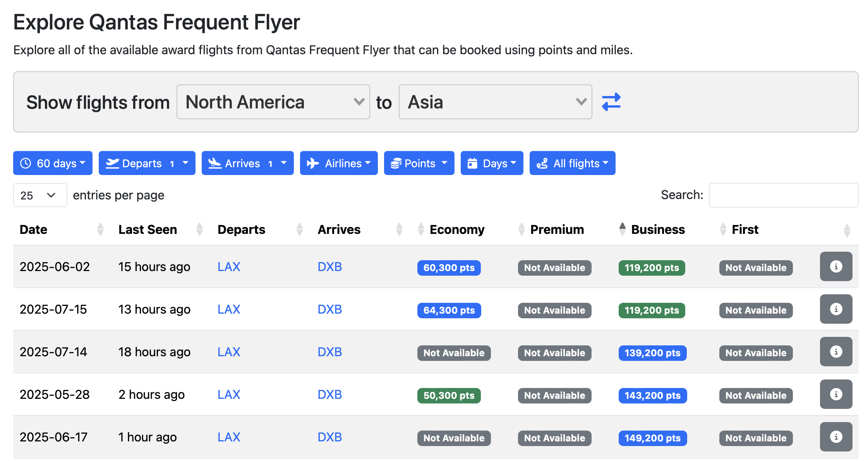Open North America origin dropdown
The image size is (868, 460).
pyautogui.click(x=273, y=102)
